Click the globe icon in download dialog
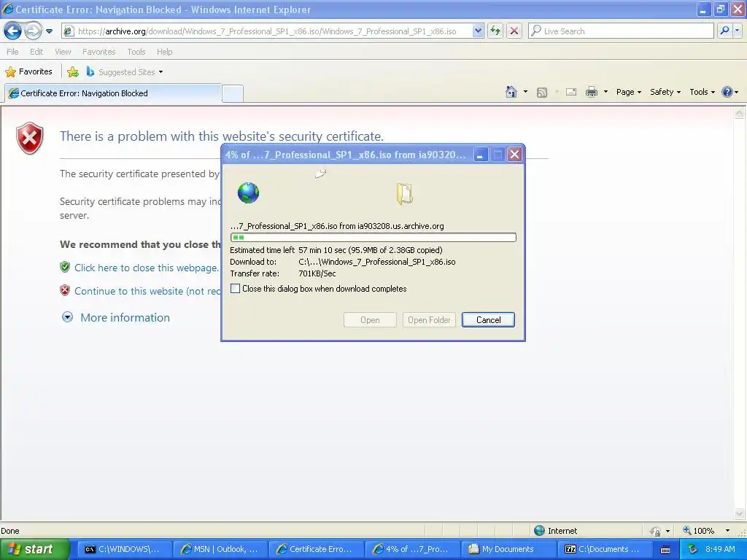 tap(248, 192)
